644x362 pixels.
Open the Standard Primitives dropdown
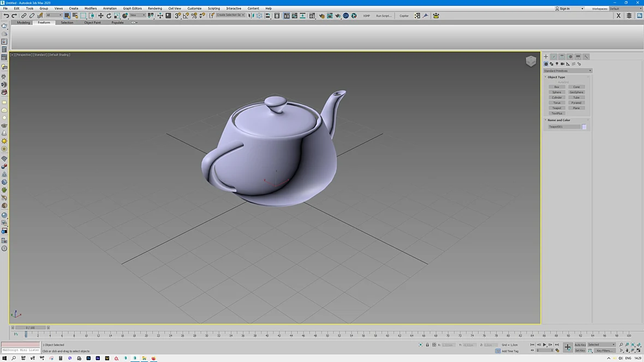(x=567, y=70)
